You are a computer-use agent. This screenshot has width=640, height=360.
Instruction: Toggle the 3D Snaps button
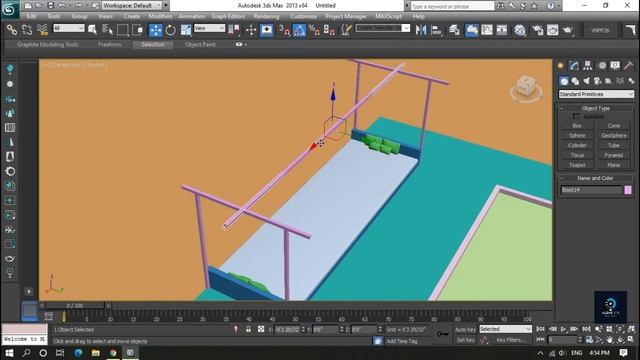284,30
